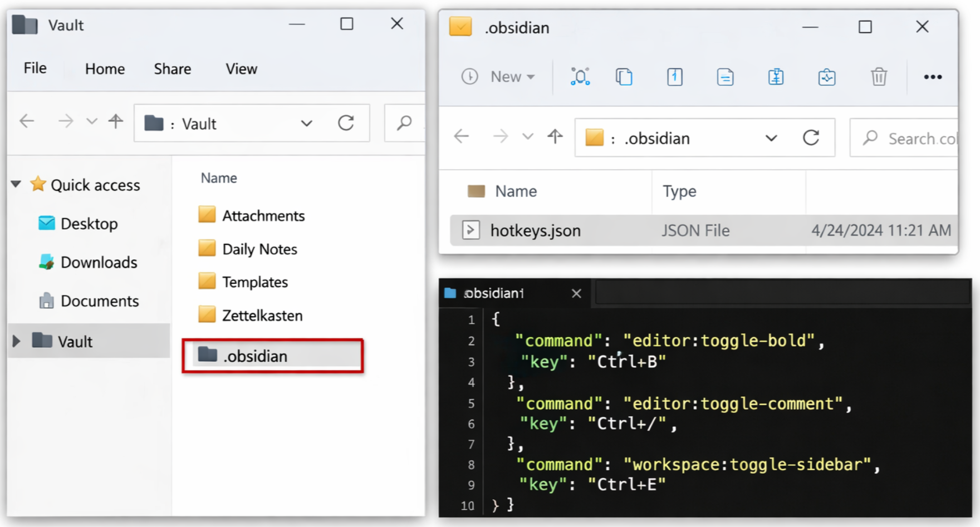Close the obsidian editor tab
980x527 pixels.
point(576,293)
